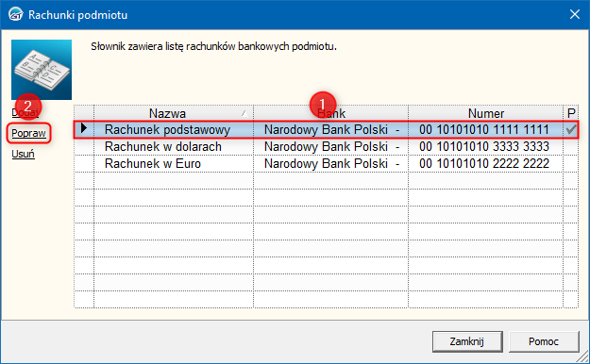Toggle primary checkmark for Rachunek podstawowy
The width and height of the screenshot is (590, 364).
click(571, 129)
